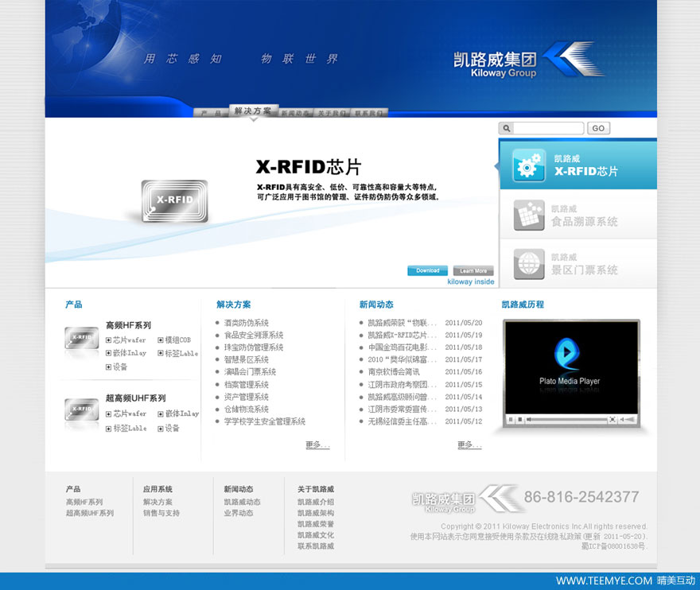Go to the 联系我们 navigation tab

point(368,114)
